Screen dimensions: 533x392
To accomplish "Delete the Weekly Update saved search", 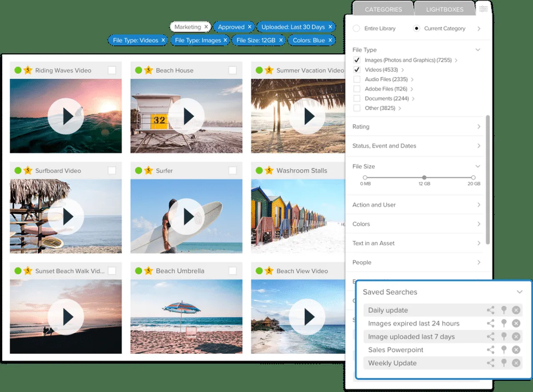I will coord(516,363).
